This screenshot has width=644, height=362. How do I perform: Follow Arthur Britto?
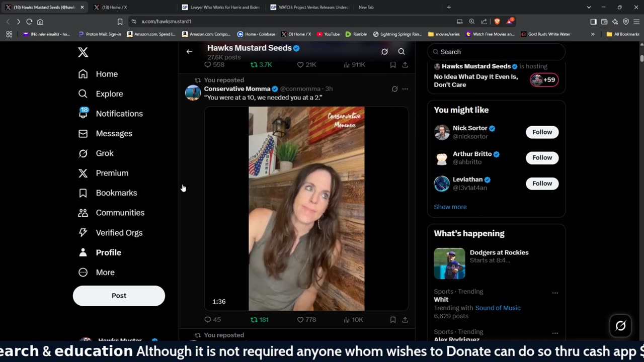[x=542, y=158]
